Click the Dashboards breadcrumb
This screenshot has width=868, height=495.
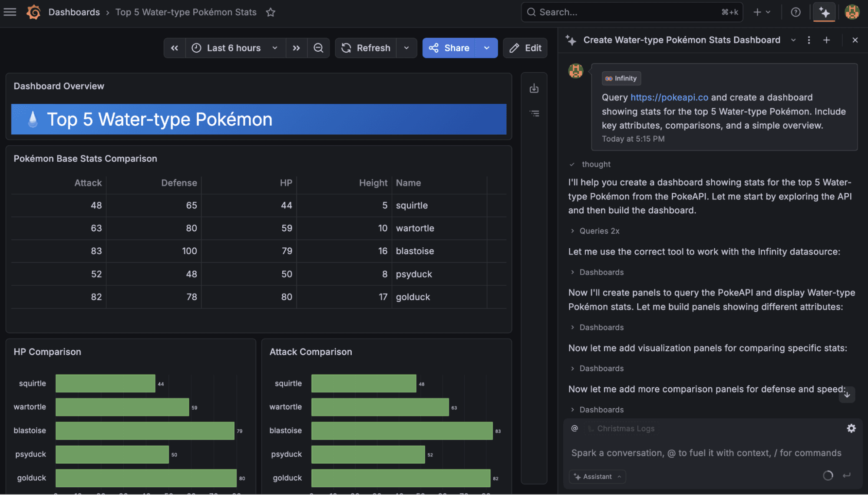point(74,12)
